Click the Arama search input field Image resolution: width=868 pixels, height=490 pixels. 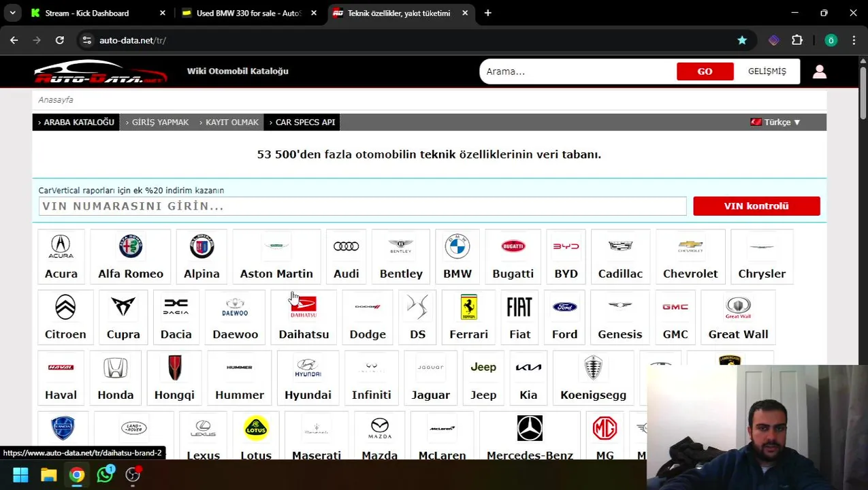tap(577, 71)
